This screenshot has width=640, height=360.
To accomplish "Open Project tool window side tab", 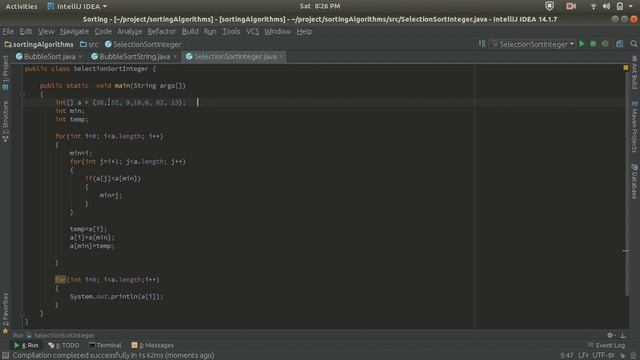I will click(5, 72).
